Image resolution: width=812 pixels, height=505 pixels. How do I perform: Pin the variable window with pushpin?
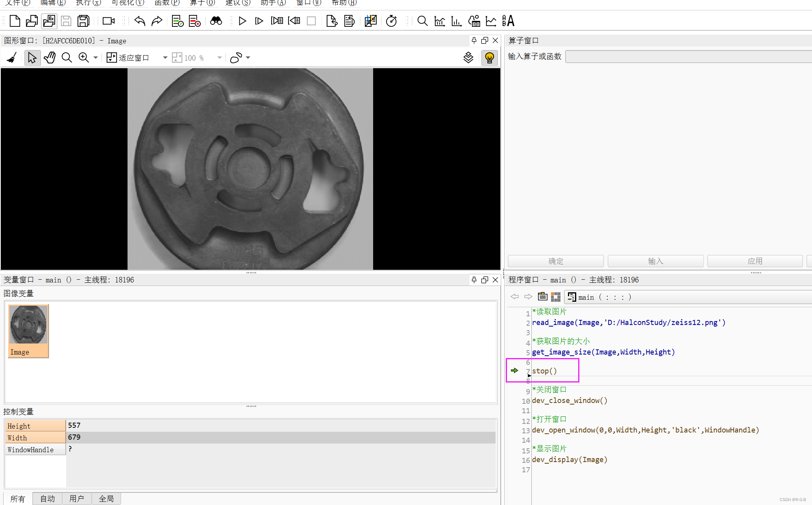coord(474,280)
